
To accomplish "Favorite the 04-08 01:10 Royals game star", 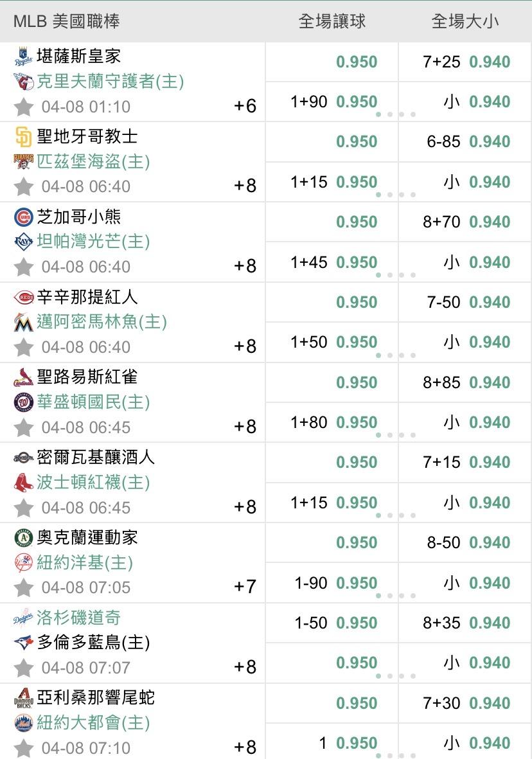I will pos(24,107).
